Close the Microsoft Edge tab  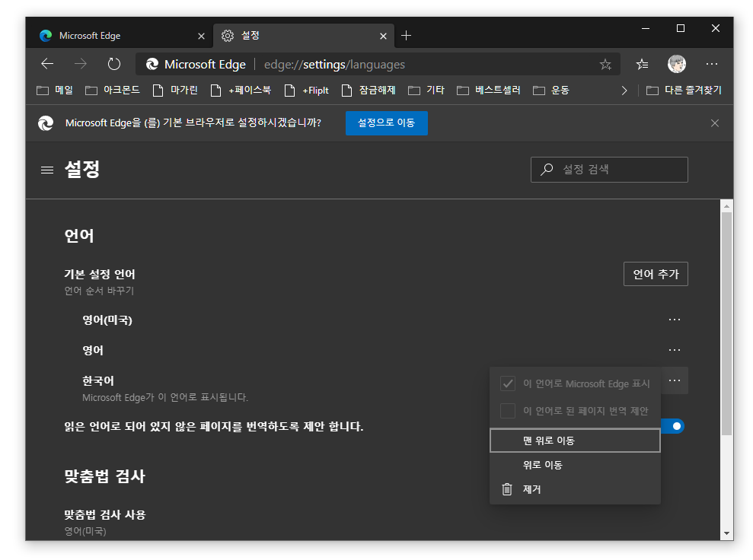(201, 36)
